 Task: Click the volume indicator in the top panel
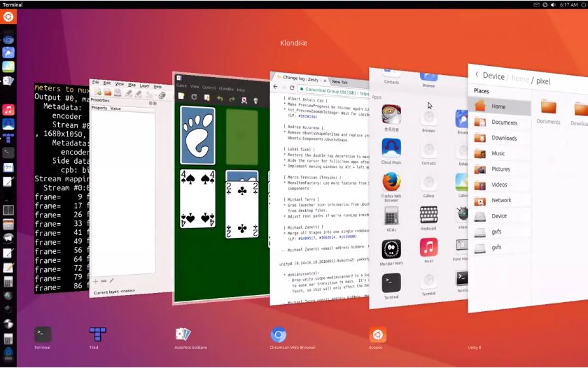tap(554, 5)
